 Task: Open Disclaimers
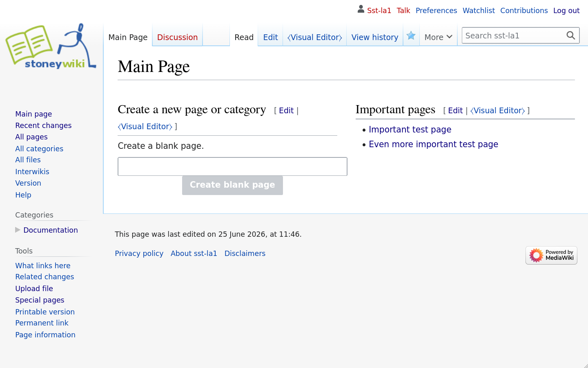245,254
